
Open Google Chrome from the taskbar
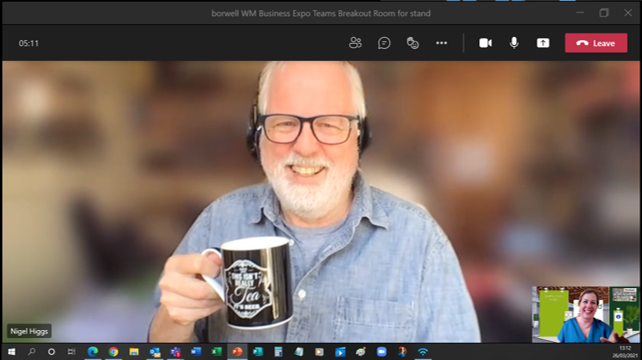pos(113,352)
